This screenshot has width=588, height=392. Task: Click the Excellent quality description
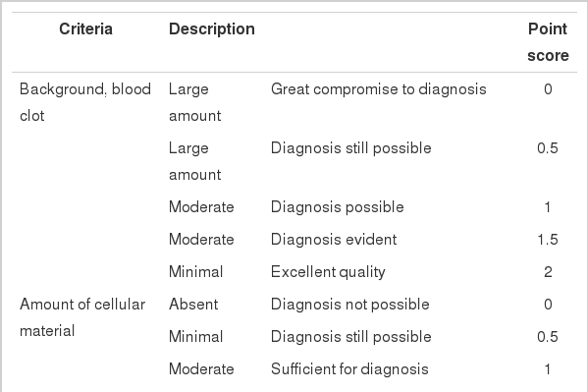coord(328,272)
